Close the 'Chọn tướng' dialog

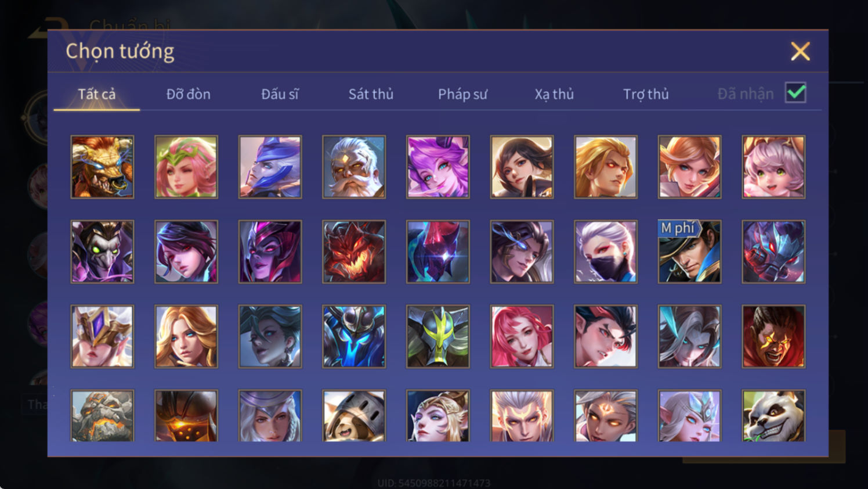tap(800, 52)
